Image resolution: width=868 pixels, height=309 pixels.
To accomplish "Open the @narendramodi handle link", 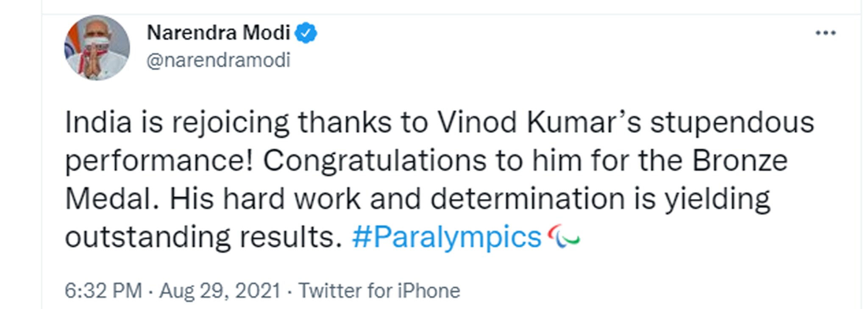I will click(x=218, y=60).
